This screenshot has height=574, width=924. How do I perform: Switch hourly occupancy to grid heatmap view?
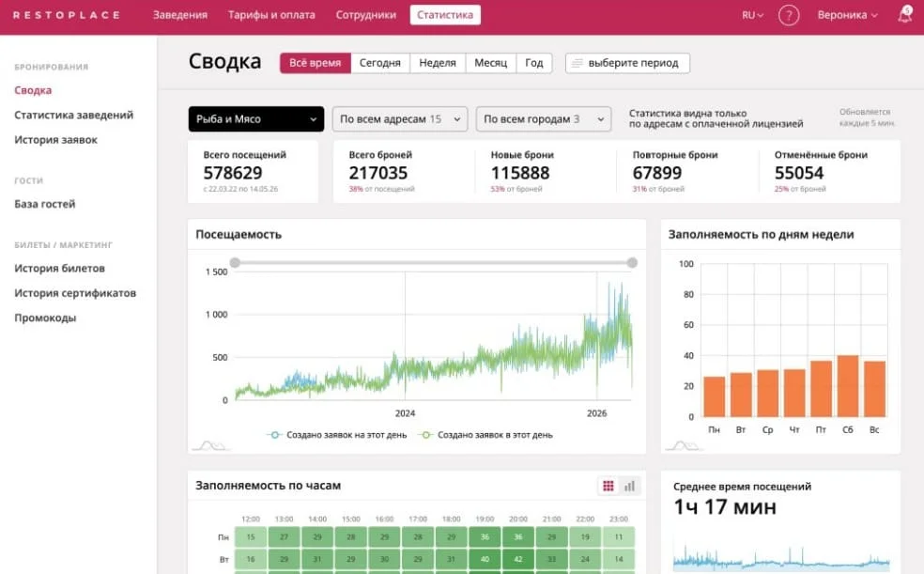[608, 486]
